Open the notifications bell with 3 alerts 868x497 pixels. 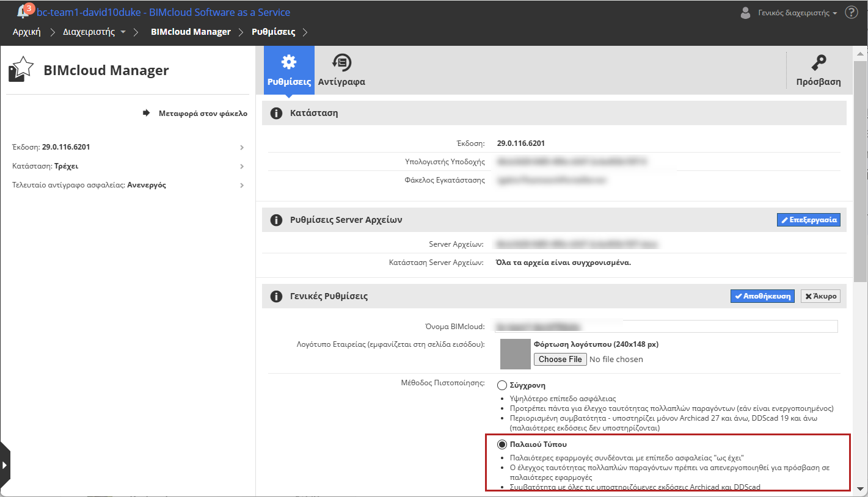tap(25, 12)
